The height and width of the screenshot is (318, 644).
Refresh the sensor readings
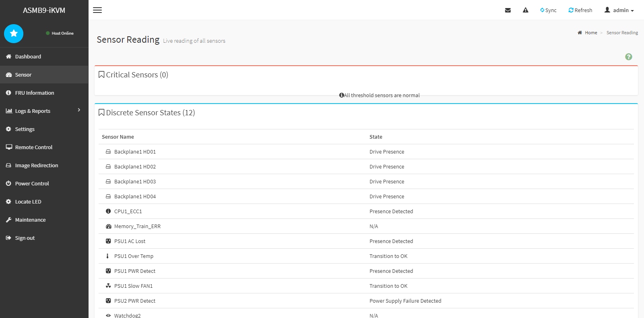tap(580, 10)
